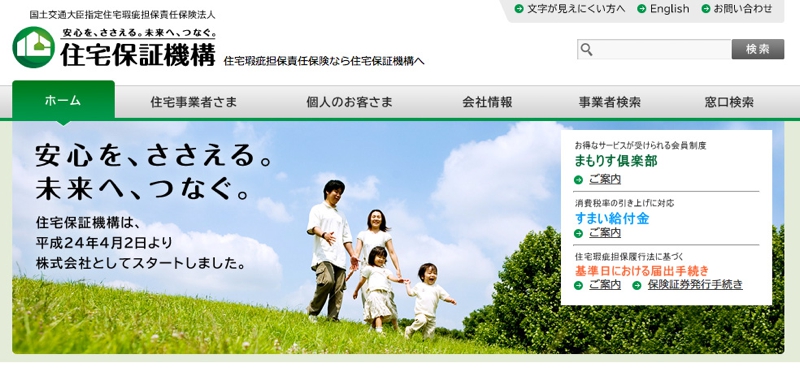This screenshot has height=372, width=800.
Task: Switch site language to English
Action: (x=669, y=9)
